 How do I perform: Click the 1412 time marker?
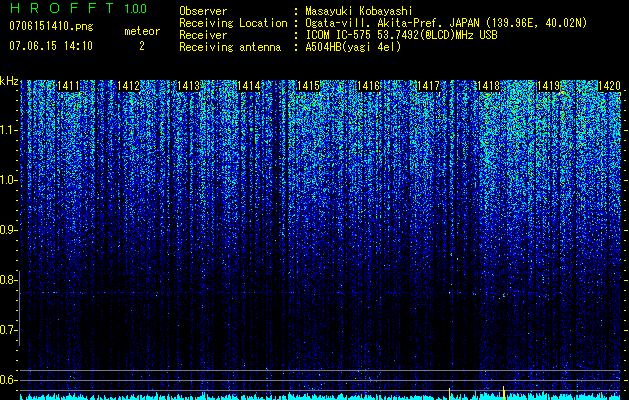click(x=128, y=86)
